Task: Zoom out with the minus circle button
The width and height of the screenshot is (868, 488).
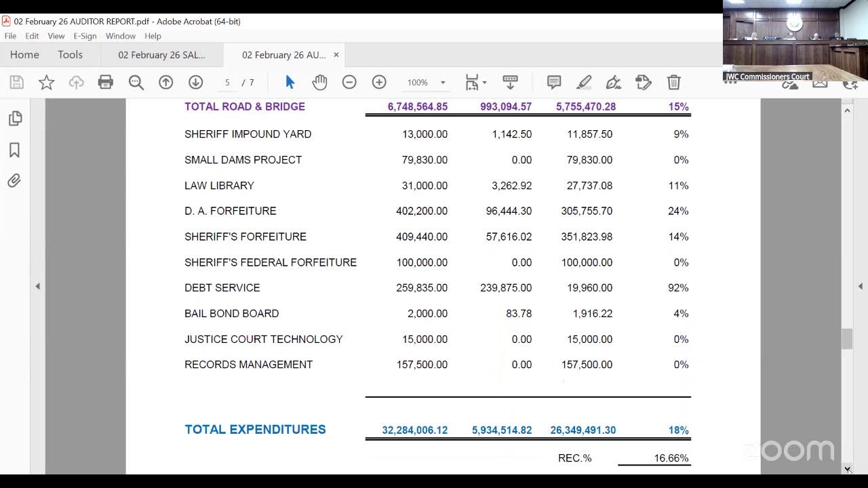Action: [349, 83]
